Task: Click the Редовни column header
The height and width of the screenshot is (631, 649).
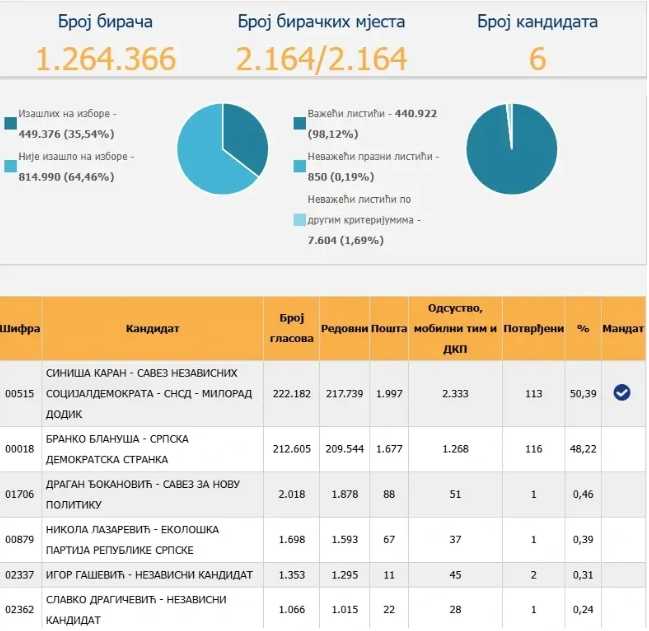Action: (344, 328)
